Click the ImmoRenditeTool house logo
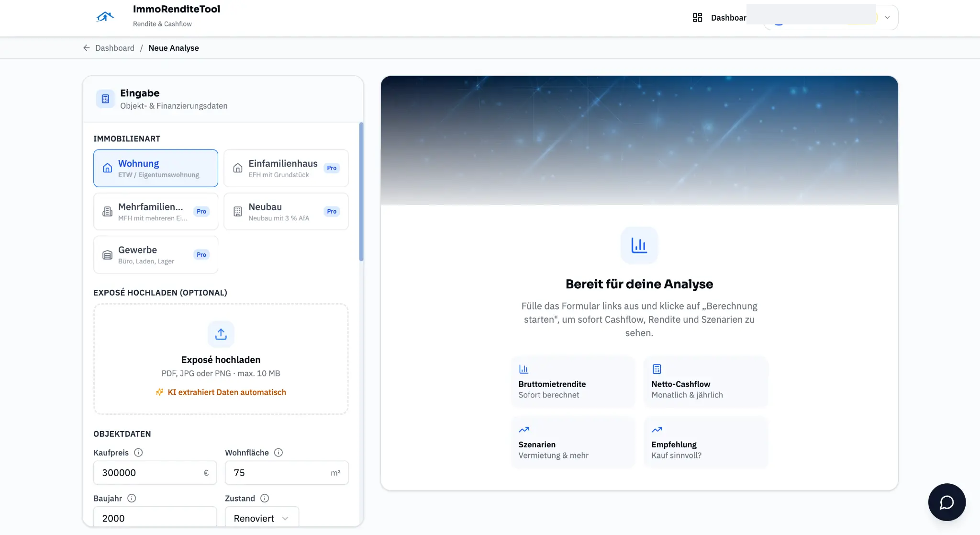Screen dimensions: 980x535 (x=105, y=17)
